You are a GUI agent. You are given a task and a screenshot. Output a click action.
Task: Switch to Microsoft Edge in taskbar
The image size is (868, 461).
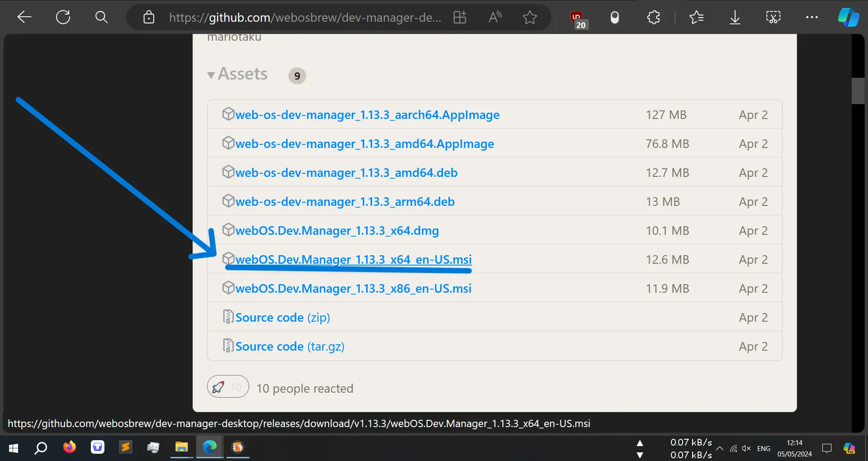(209, 447)
